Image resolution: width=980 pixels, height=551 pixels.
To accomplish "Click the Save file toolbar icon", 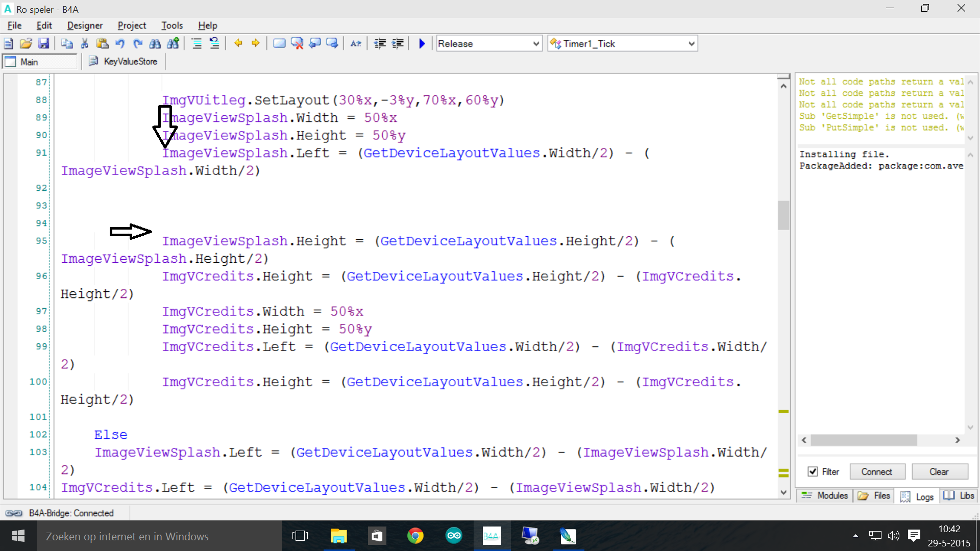I will pyautogui.click(x=44, y=43).
